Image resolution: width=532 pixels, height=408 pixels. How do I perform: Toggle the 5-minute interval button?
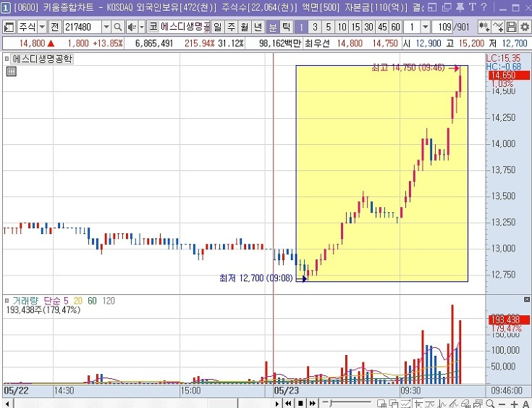(328, 27)
